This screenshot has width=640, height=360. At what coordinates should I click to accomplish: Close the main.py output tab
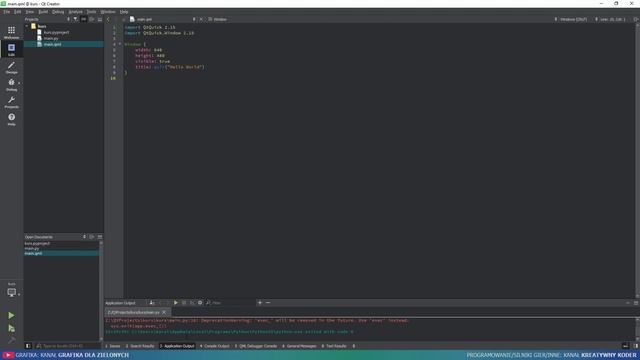pos(164,313)
